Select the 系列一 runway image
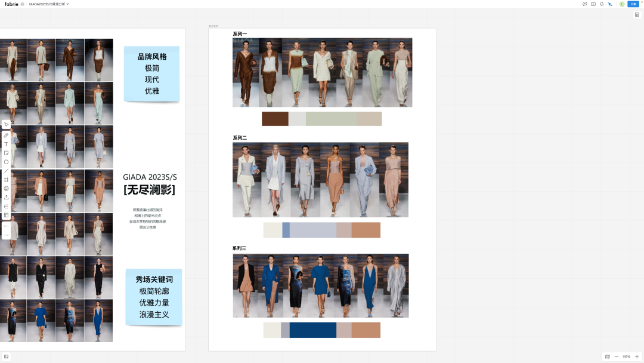This screenshot has width=644, height=363. (323, 72)
